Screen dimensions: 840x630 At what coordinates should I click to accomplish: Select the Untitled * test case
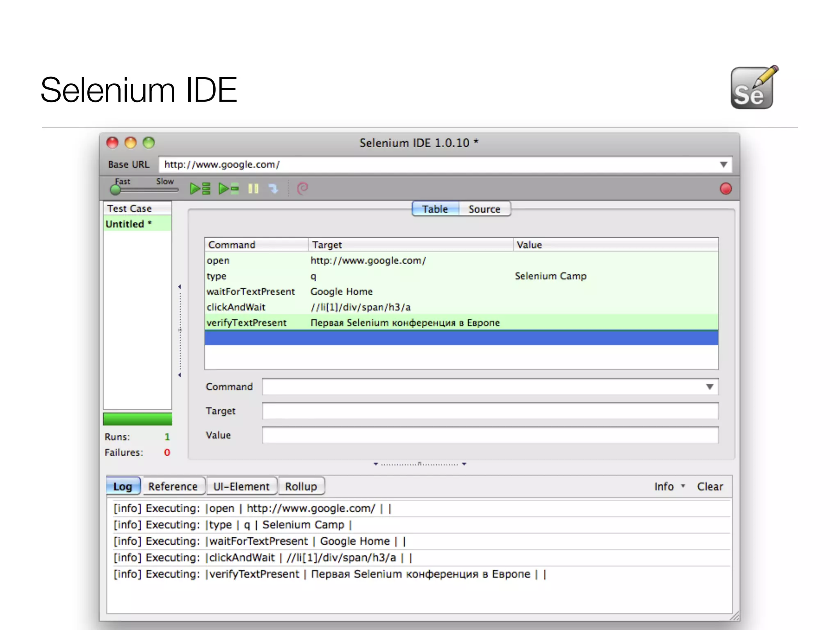click(137, 224)
